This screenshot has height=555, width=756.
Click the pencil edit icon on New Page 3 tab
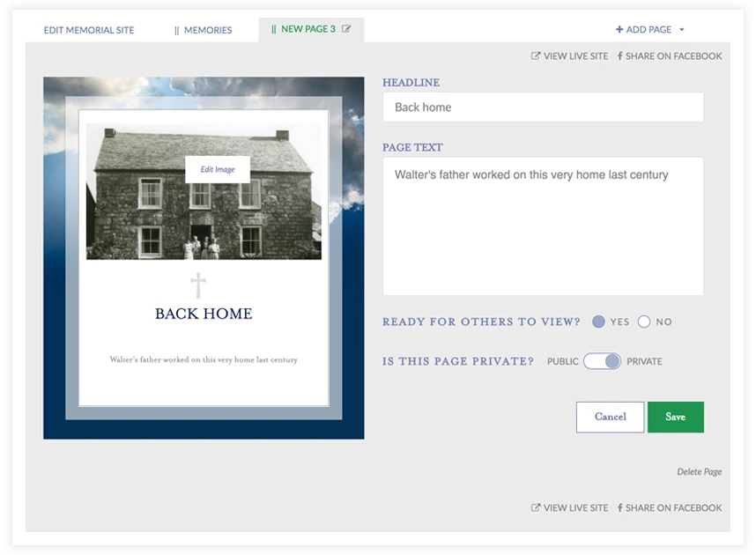click(x=346, y=29)
